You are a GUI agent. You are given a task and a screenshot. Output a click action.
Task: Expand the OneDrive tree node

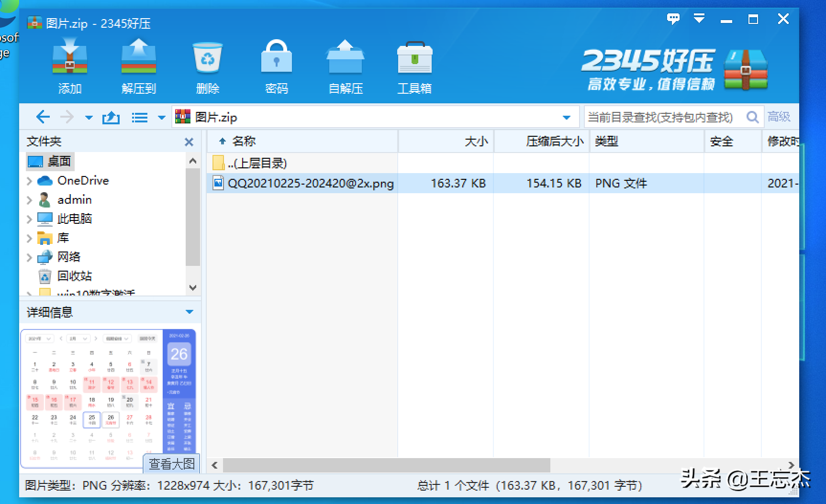[x=29, y=181]
